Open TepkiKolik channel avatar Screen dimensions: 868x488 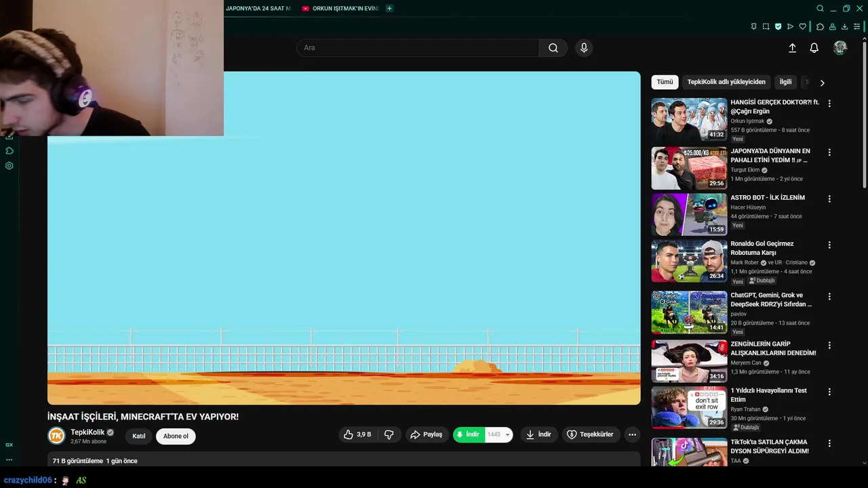(56, 436)
